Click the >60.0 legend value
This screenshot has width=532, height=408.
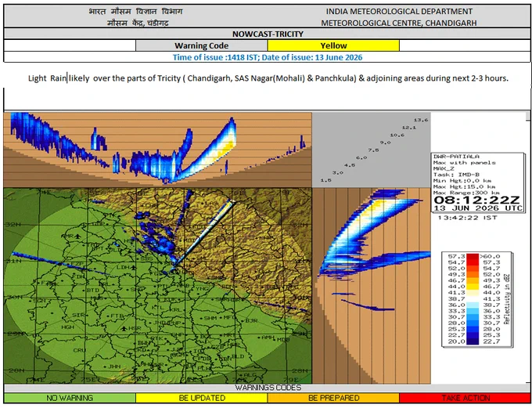(491, 257)
